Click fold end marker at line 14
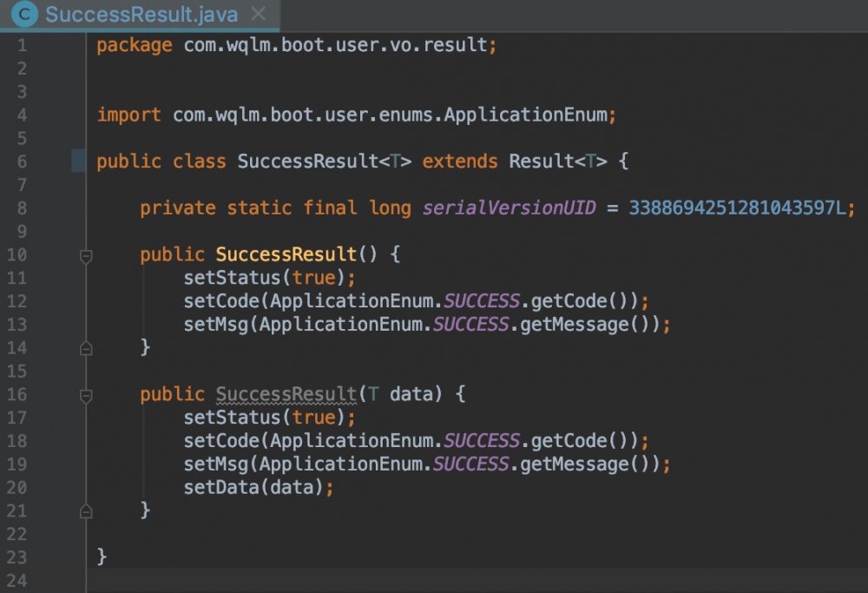Screen dimensions: 868x593 (x=86, y=348)
